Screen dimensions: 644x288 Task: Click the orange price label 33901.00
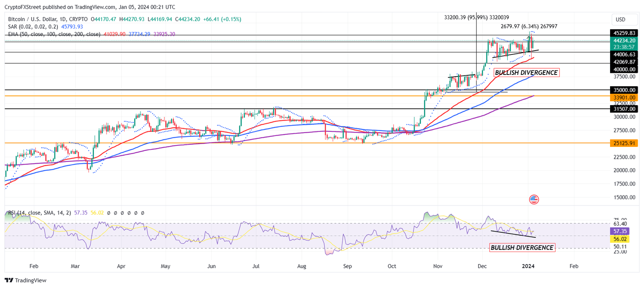(623, 97)
